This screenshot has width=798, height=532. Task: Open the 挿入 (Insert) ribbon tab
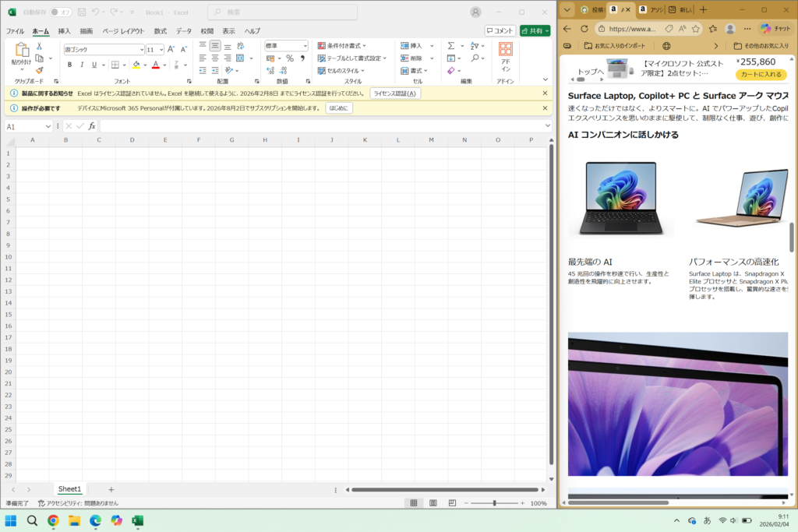click(x=64, y=31)
